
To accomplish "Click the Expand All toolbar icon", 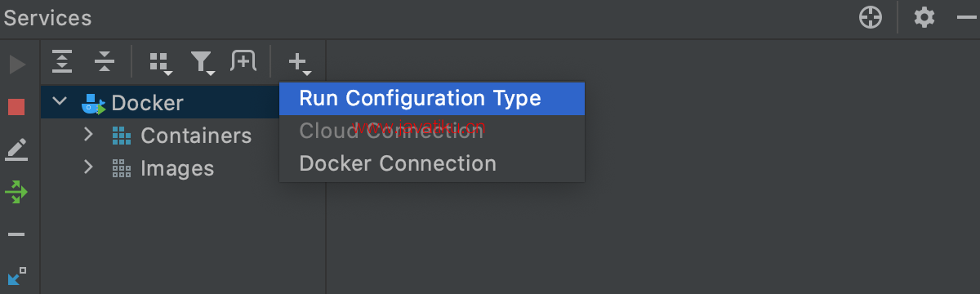I will tap(62, 60).
